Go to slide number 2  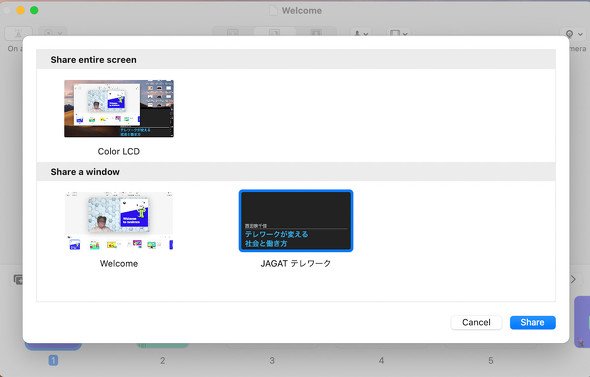[162, 360]
